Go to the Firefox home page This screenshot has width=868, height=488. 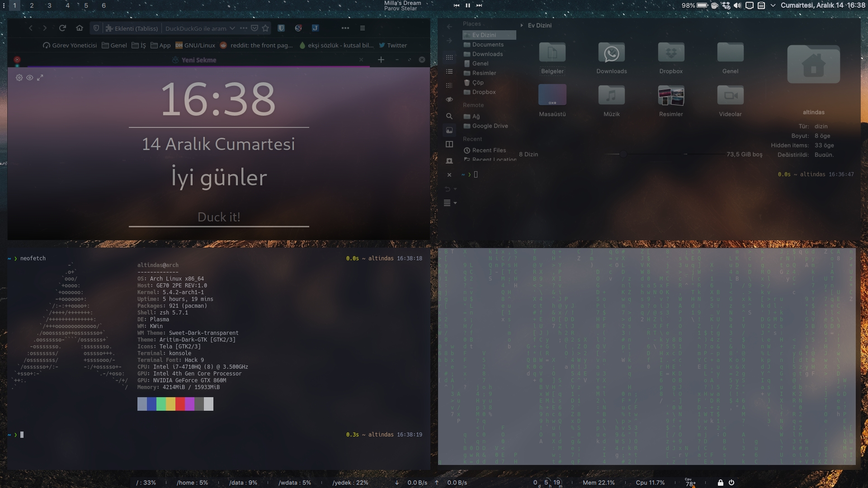(x=80, y=28)
